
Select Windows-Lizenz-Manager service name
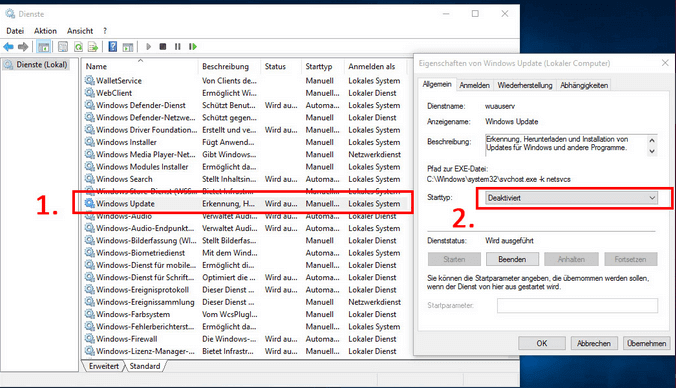click(145, 351)
